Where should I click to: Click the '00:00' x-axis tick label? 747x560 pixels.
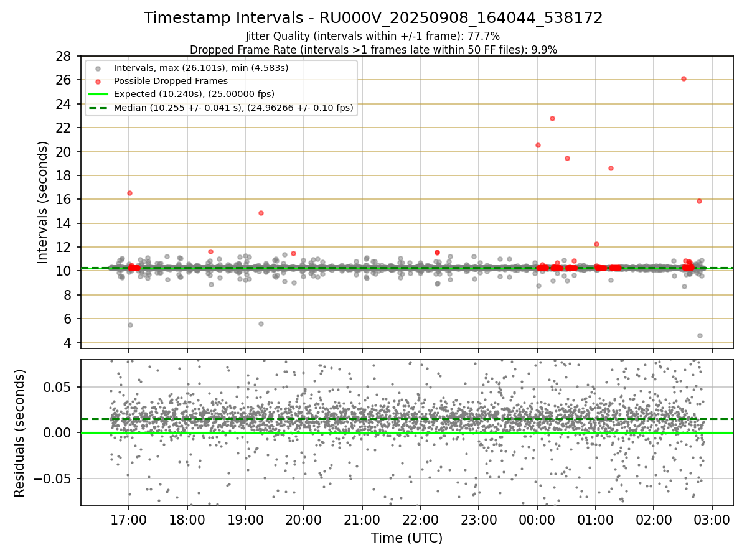(x=537, y=520)
